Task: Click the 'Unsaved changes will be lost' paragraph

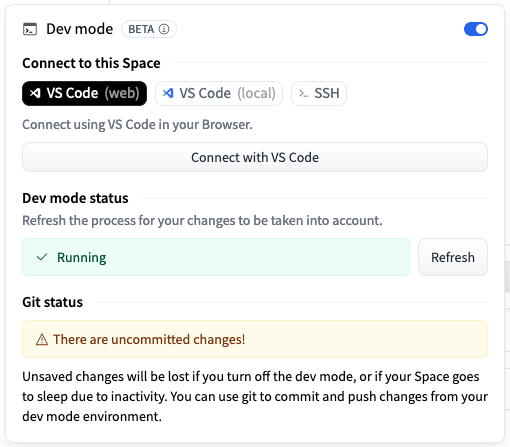Action: click(255, 396)
